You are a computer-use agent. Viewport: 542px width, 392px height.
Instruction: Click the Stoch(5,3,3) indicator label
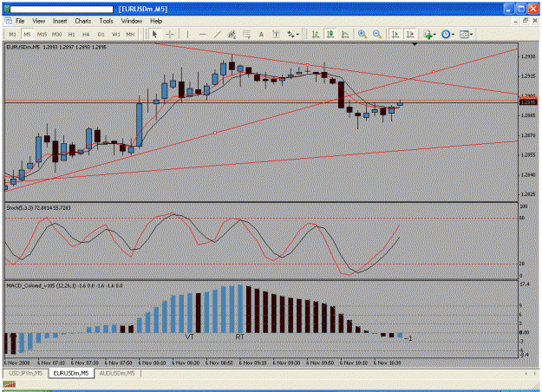pos(38,208)
